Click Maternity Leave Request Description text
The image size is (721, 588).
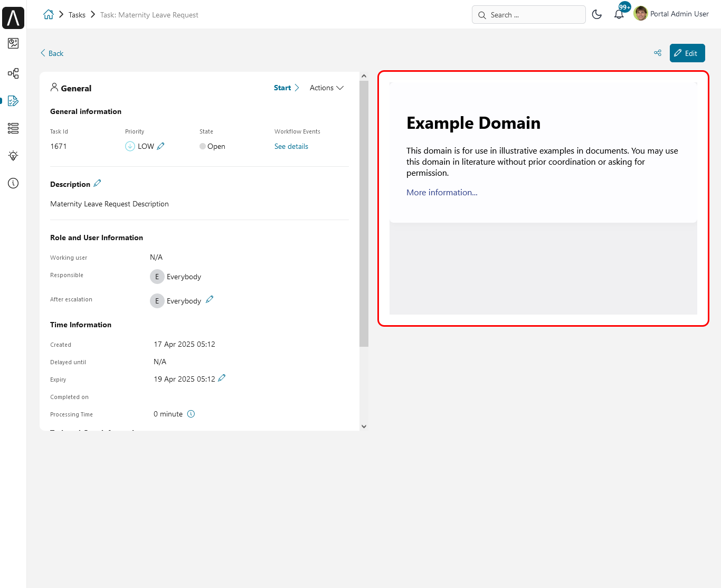click(x=109, y=204)
